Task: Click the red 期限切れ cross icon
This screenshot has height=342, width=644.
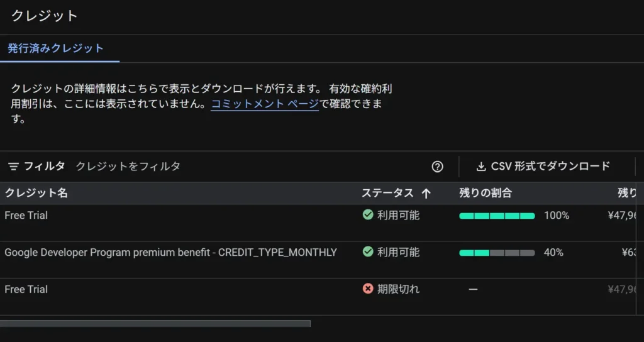Action: [368, 289]
